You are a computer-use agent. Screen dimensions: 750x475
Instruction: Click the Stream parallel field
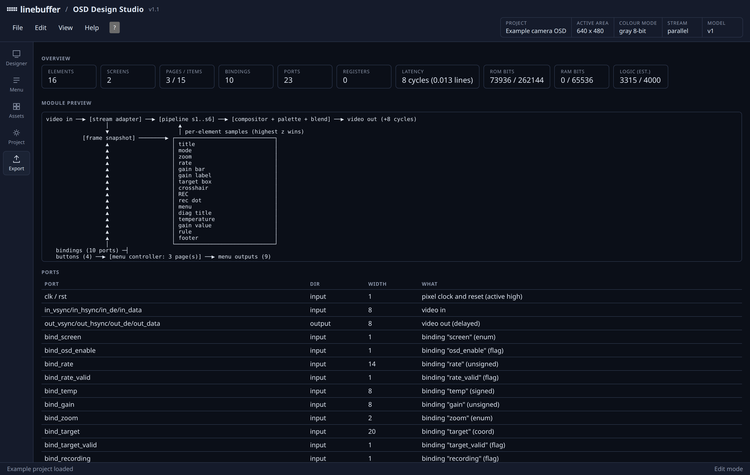coord(682,27)
